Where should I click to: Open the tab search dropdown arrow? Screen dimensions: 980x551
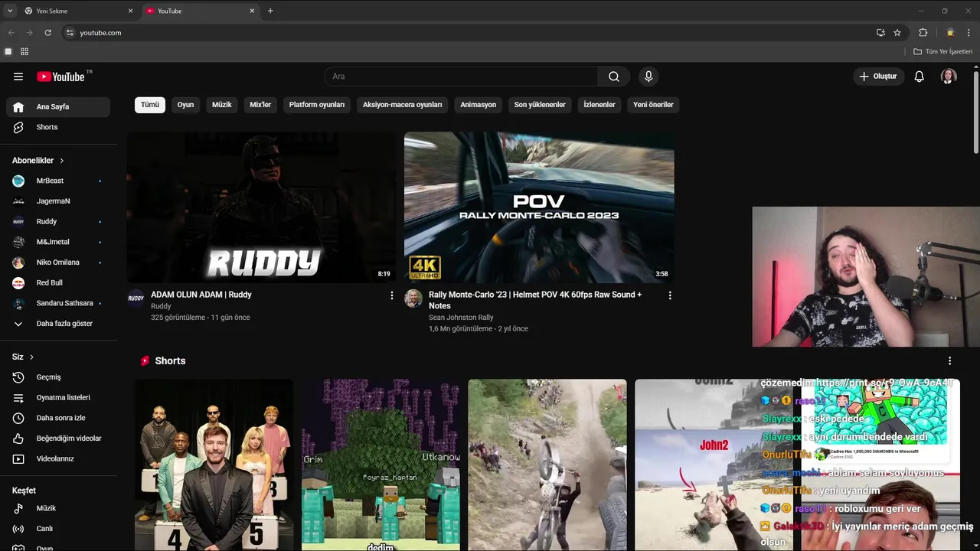pos(10,11)
